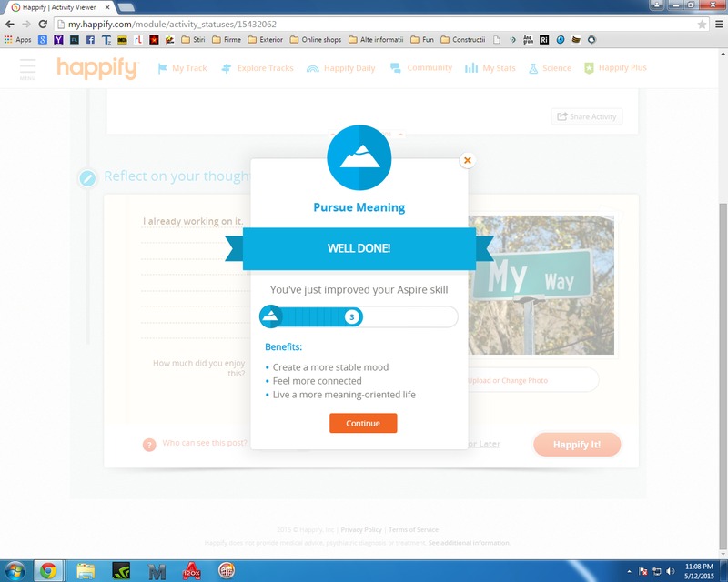Expand the Alte informatii bookmarks folder
The image size is (728, 582).
[376, 40]
